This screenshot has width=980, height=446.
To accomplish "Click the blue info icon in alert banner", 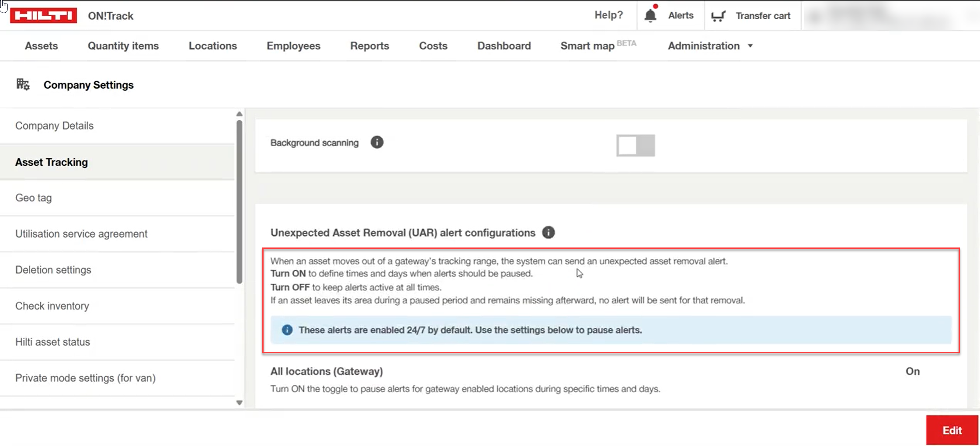I will pyautogui.click(x=287, y=330).
